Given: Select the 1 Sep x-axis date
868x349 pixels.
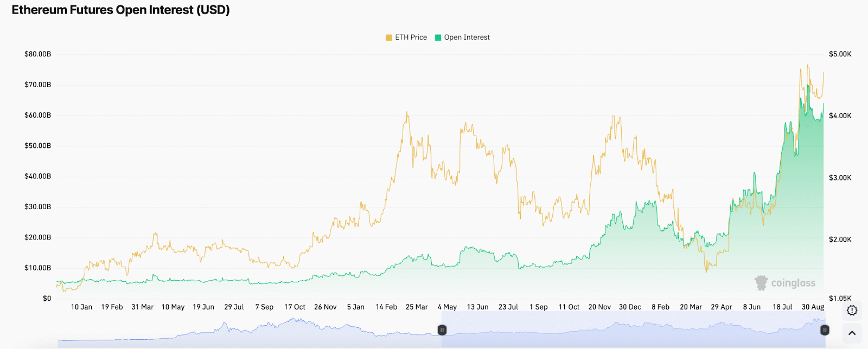Looking at the screenshot, I should coord(539,307).
